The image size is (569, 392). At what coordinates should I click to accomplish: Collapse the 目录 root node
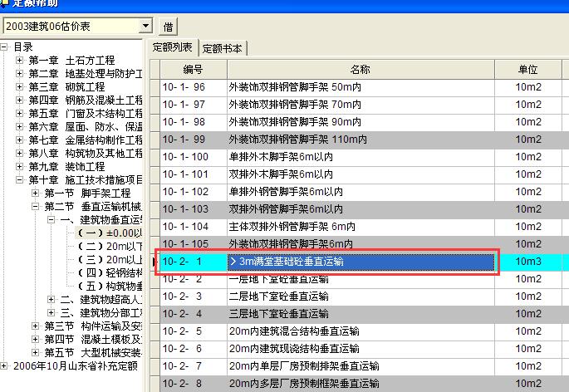click(x=4, y=47)
